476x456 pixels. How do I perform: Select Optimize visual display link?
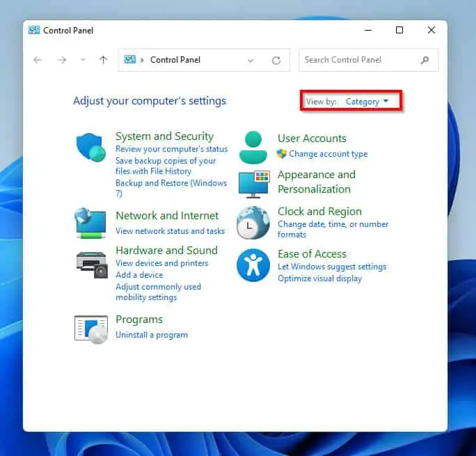[319, 278]
